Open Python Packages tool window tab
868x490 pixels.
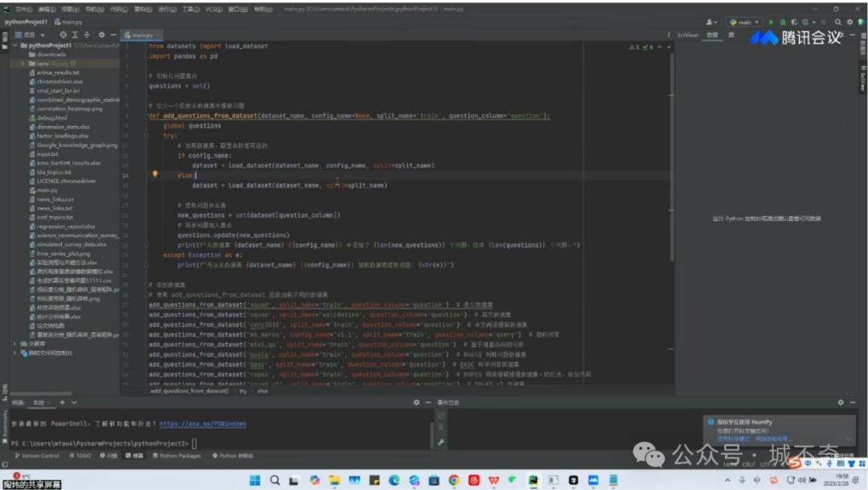(177, 455)
